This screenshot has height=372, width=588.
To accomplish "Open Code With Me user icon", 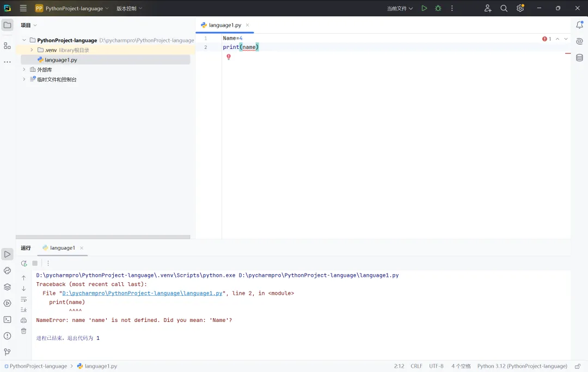I will tap(487, 8).
